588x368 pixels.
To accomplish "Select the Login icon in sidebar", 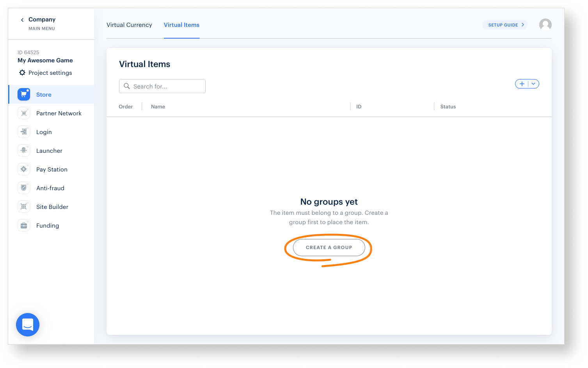I will 24,132.
